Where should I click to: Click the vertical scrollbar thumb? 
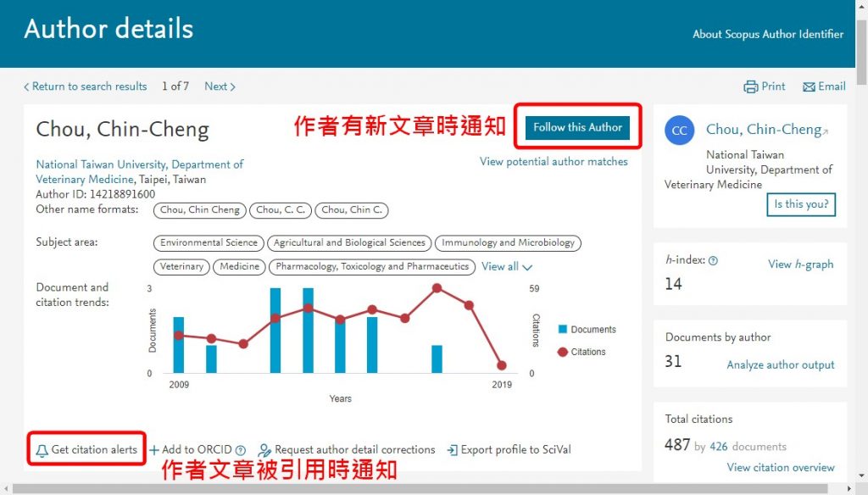(861, 52)
